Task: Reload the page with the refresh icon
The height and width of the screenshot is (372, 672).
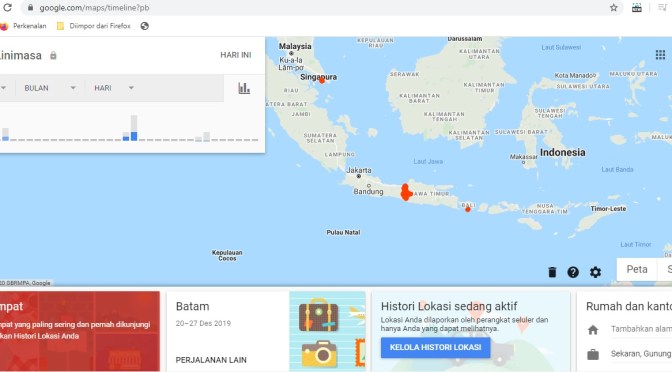Action: [7, 7]
